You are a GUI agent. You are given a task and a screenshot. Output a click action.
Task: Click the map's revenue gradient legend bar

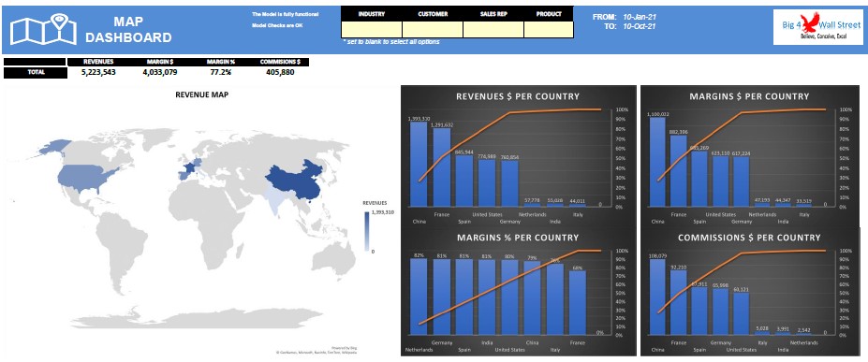366,231
